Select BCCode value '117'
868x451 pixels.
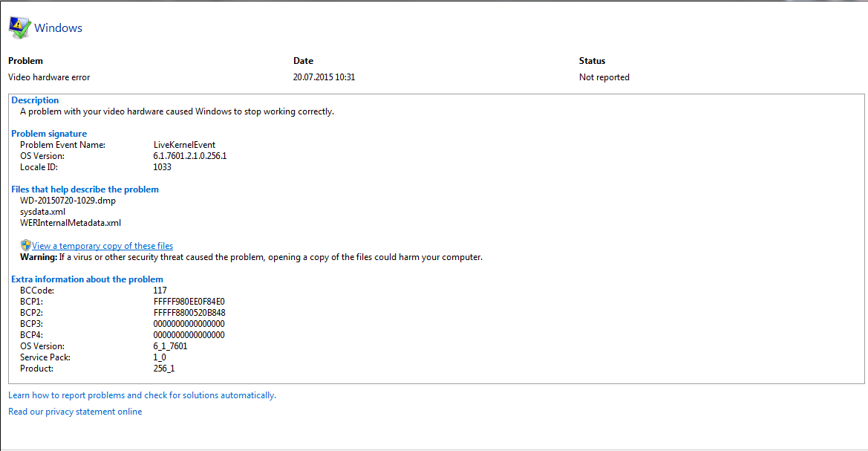(x=160, y=291)
